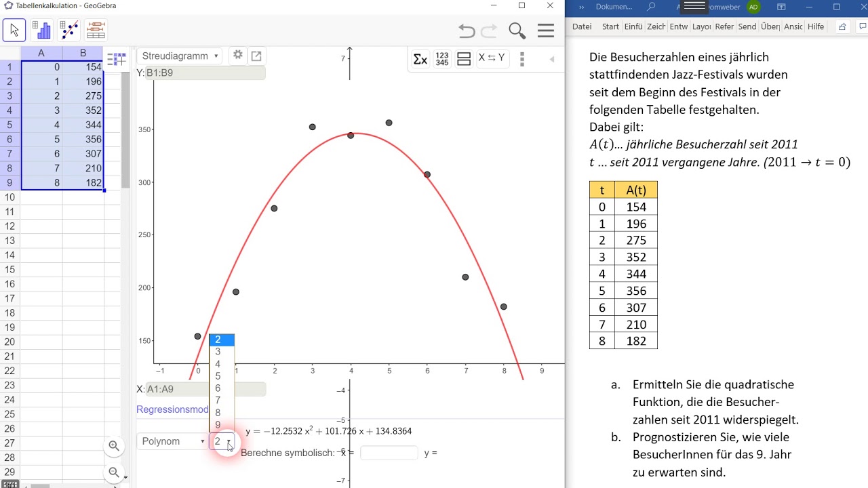Screen dimensions: 868x488
Task: Open Word comments icon
Action: [x=863, y=26]
